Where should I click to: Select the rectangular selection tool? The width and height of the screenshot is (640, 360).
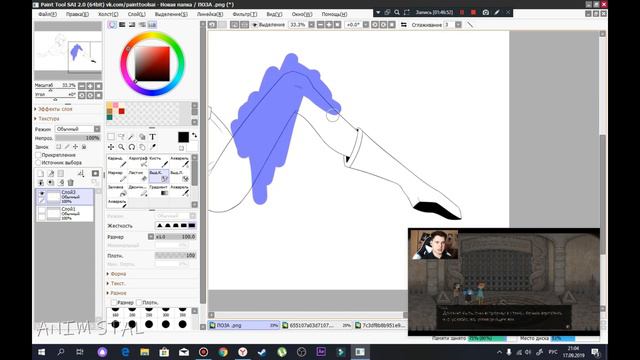point(111,137)
